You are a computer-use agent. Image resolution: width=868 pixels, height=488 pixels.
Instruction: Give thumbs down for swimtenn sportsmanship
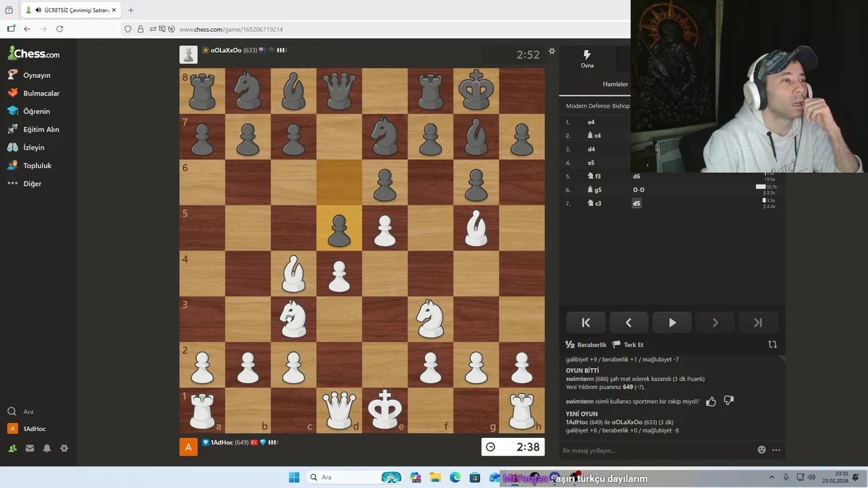click(728, 401)
